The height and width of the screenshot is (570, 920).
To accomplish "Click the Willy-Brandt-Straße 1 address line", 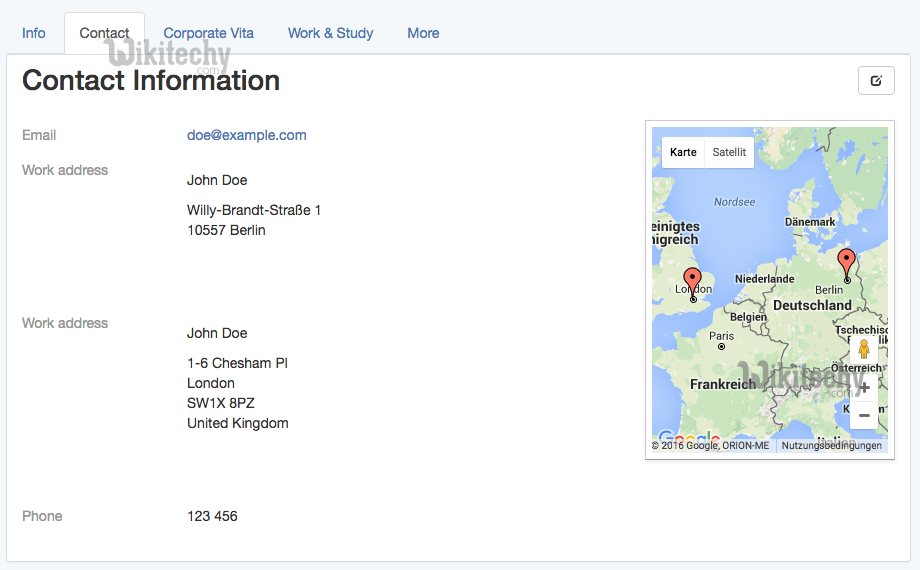I will click(x=254, y=210).
